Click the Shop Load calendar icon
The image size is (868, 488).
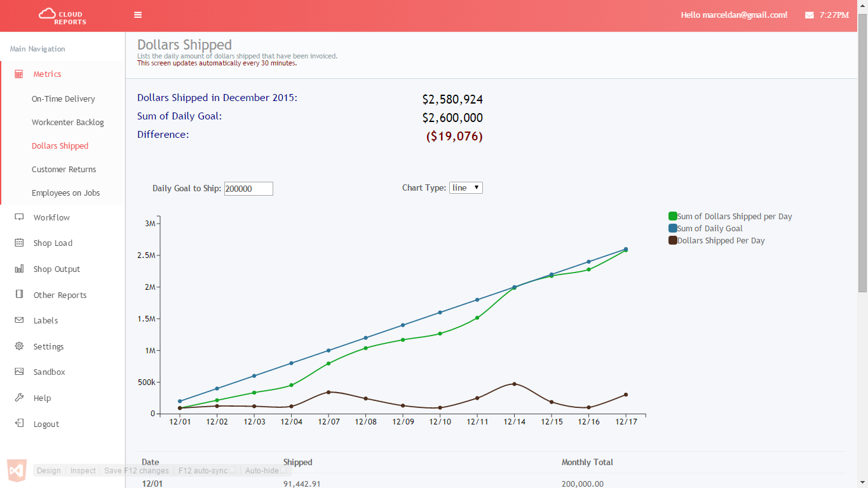click(x=19, y=243)
